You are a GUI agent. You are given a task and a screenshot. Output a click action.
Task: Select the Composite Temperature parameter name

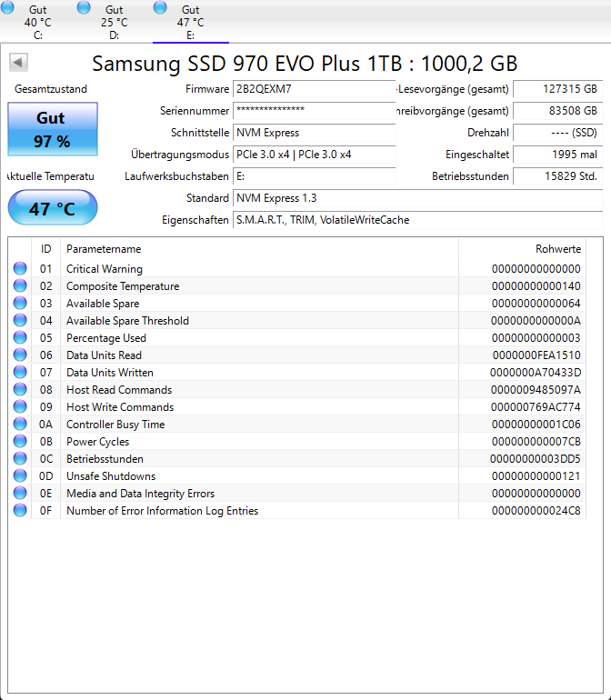tap(123, 286)
